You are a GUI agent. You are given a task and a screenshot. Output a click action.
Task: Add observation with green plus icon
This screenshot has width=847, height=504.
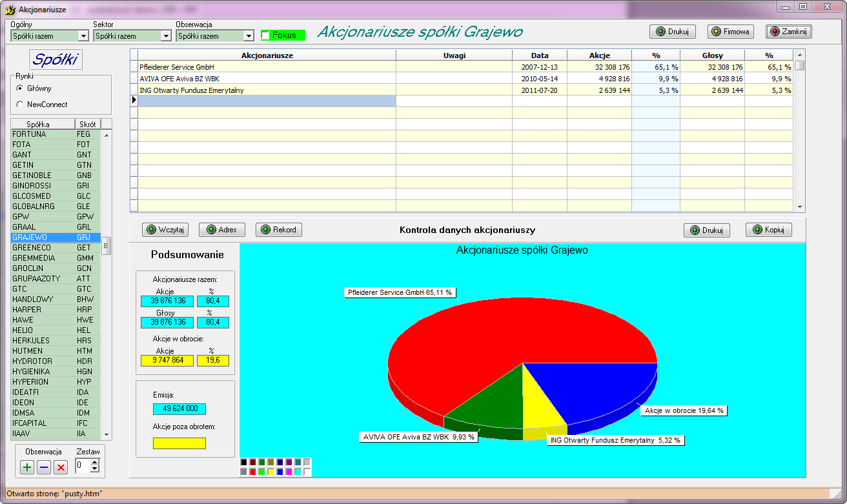point(27,467)
